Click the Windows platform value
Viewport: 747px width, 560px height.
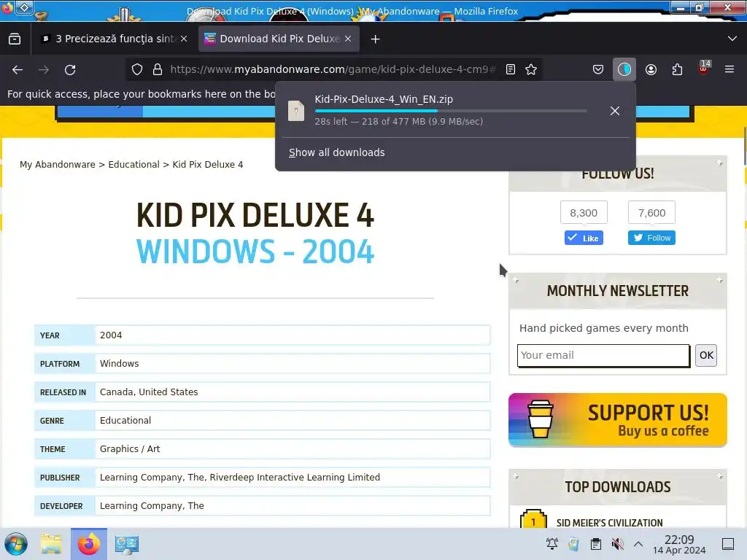(x=119, y=363)
